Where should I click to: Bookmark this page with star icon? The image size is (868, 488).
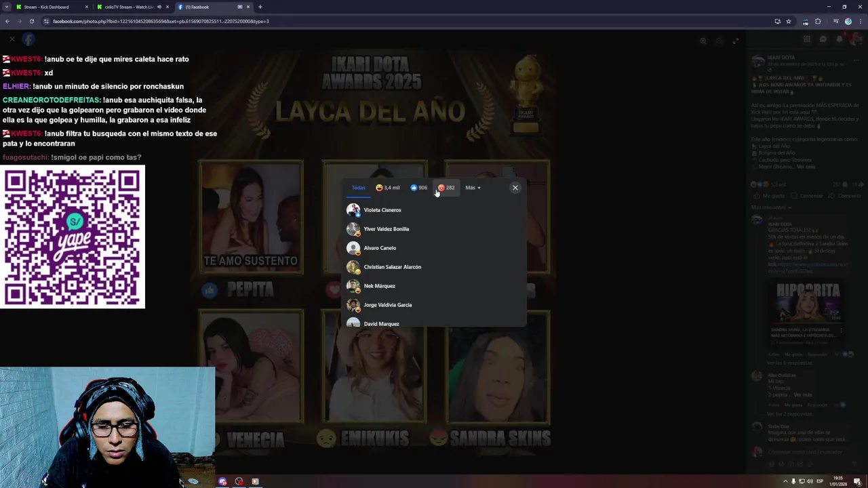point(789,21)
